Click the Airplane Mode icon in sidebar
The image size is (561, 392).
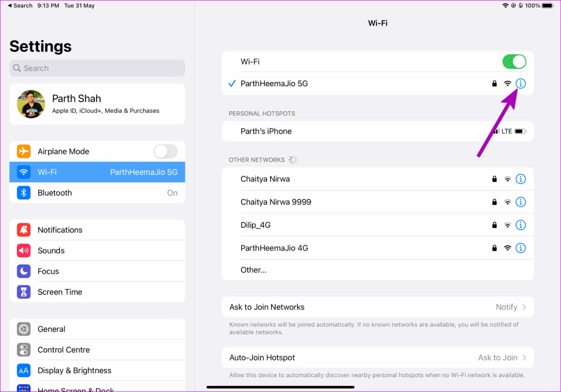coord(23,151)
